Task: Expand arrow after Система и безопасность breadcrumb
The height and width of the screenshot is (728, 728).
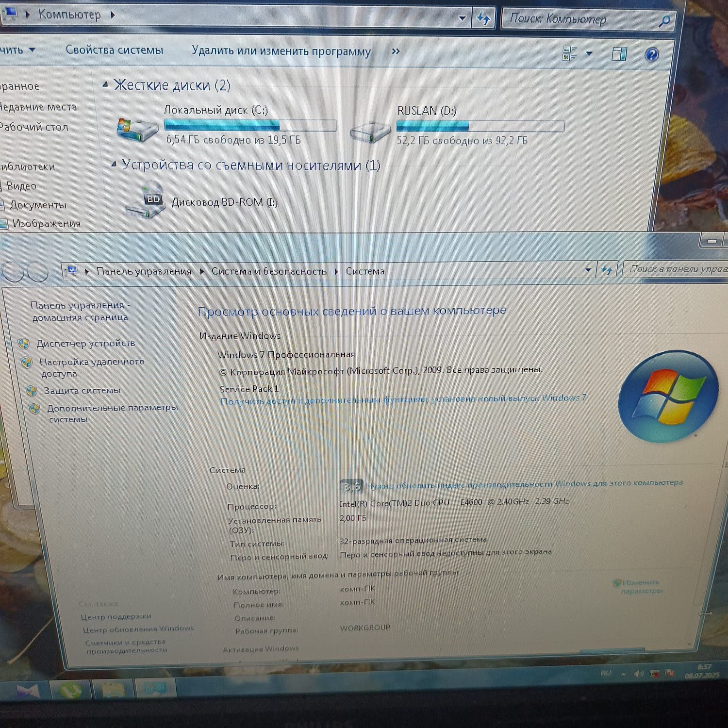Action: [336, 271]
